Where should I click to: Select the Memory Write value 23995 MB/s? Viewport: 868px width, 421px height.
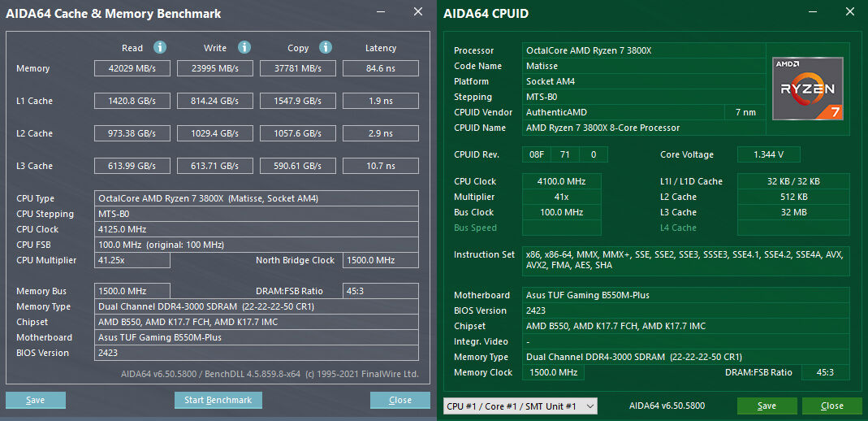(215, 69)
